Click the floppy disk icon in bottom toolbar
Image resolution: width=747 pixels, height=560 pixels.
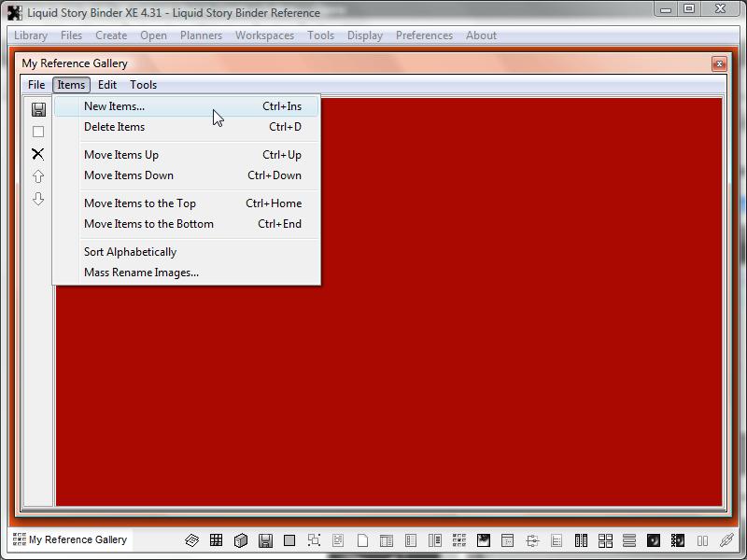pyautogui.click(x=265, y=540)
